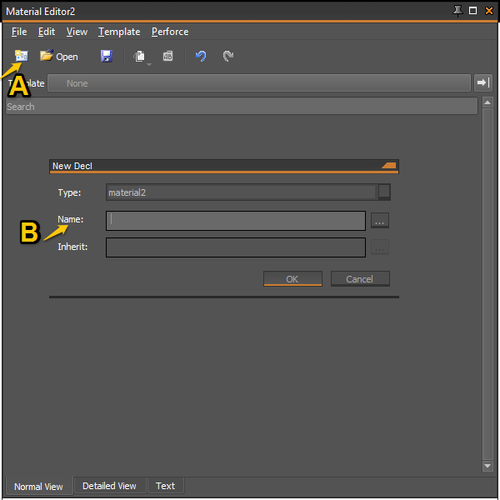Close the Material Editor2 window
Viewport: 500px width, 500px height.
coord(489,11)
